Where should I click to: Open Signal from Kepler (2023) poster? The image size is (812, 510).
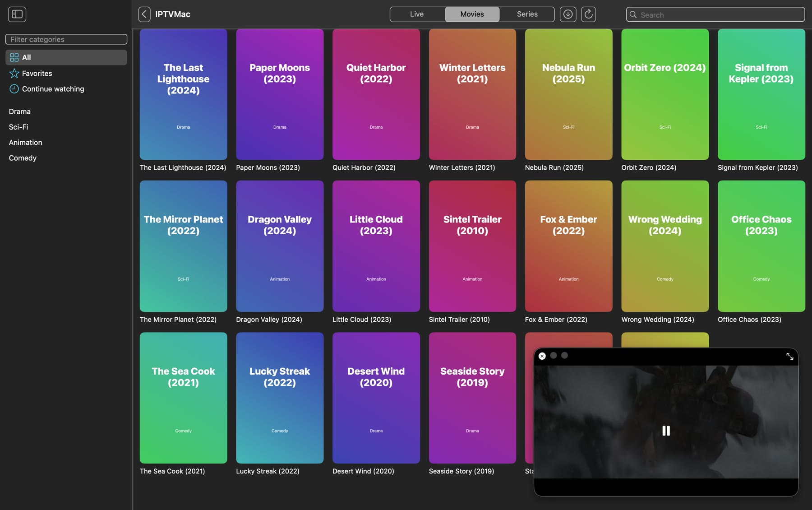[761, 94]
